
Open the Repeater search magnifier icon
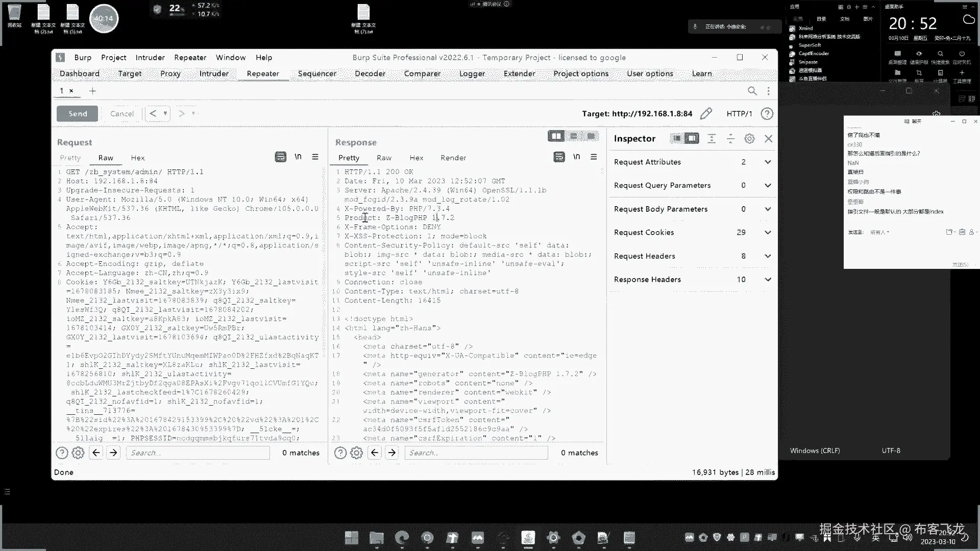tap(752, 91)
